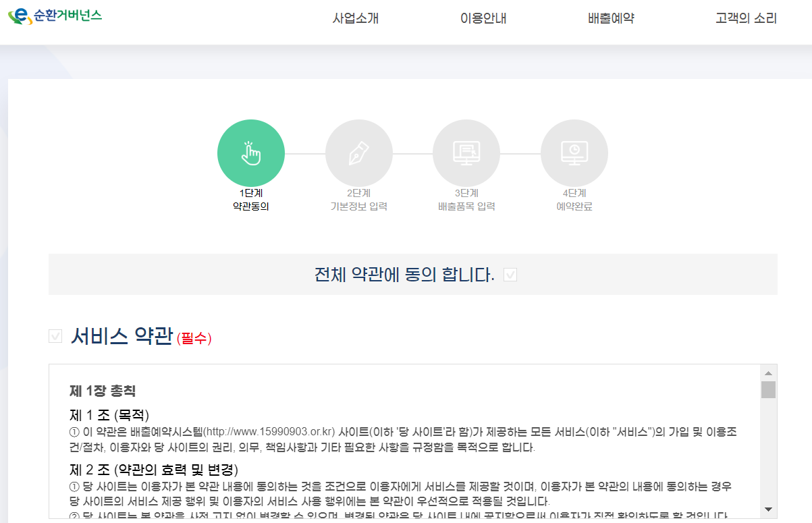
Task: Select the 1단계 약관동의 hand icon
Action: tap(251, 153)
